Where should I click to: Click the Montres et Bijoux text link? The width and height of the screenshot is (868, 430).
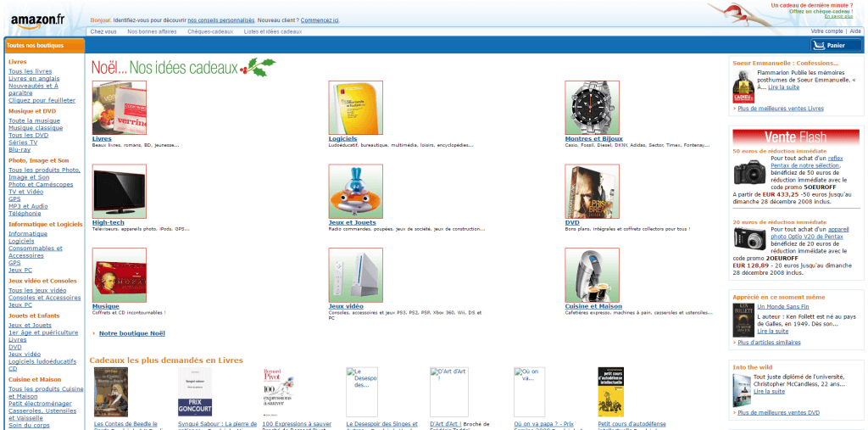[593, 138]
